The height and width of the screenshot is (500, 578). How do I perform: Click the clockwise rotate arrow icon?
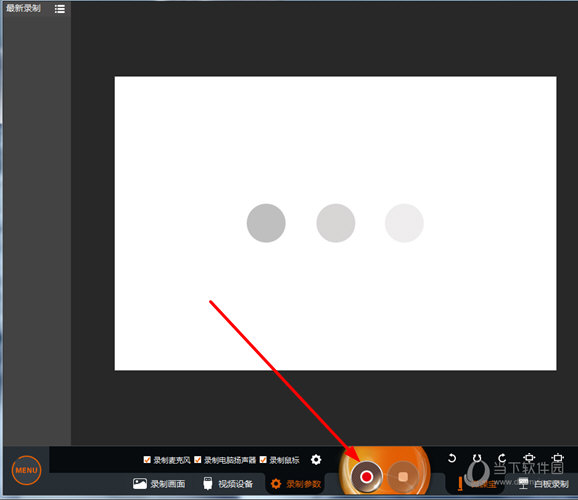pyautogui.click(x=502, y=458)
